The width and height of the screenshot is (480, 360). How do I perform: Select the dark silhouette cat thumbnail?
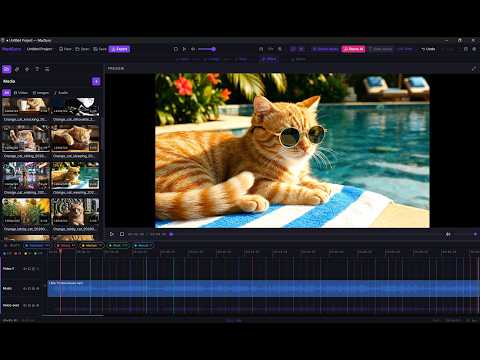point(75,106)
